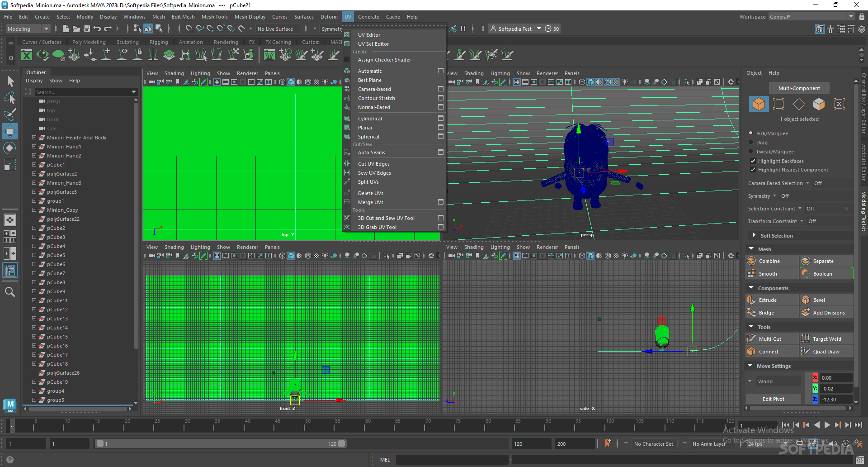Click the New Scene icon
The height and width of the screenshot is (467, 868).
pos(66,29)
